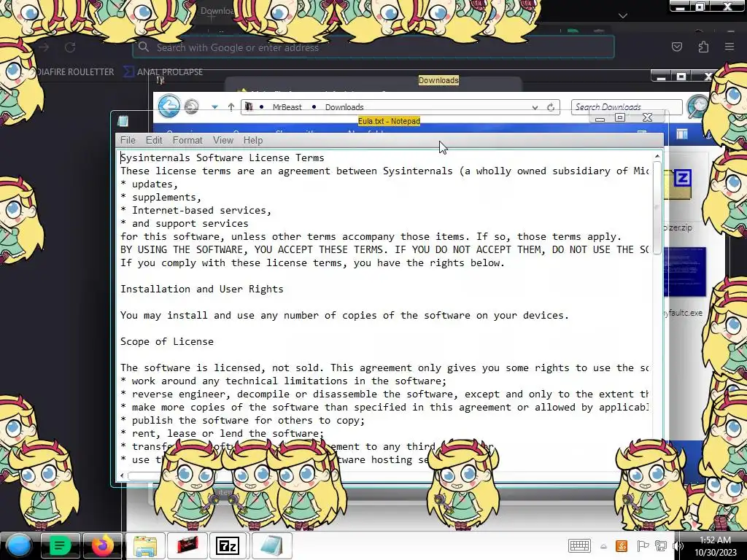Click the 'Scope of License' line
Screen dimensions: 747x560
pos(167,341)
